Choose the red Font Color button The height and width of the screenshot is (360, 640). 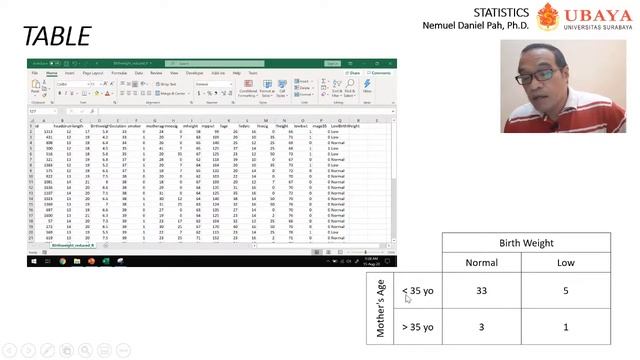108,93
